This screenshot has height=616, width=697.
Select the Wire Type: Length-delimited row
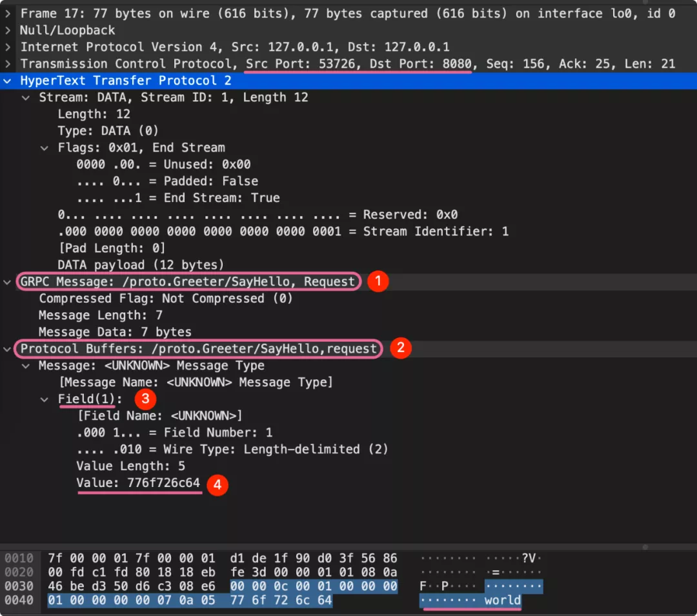click(232, 450)
